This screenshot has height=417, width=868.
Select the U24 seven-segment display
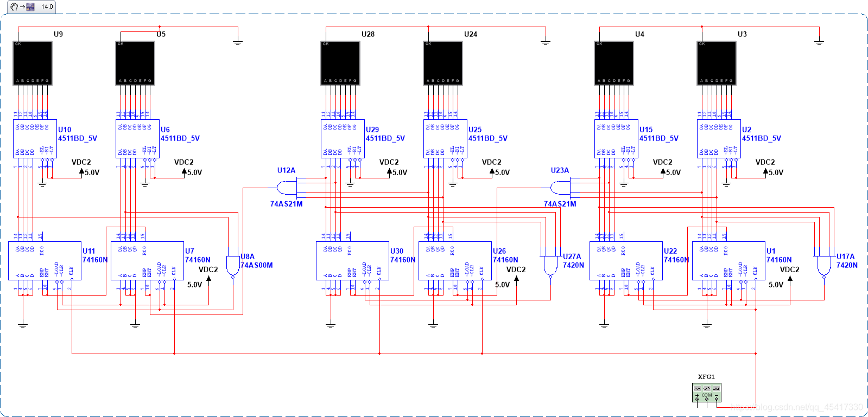pos(443,63)
